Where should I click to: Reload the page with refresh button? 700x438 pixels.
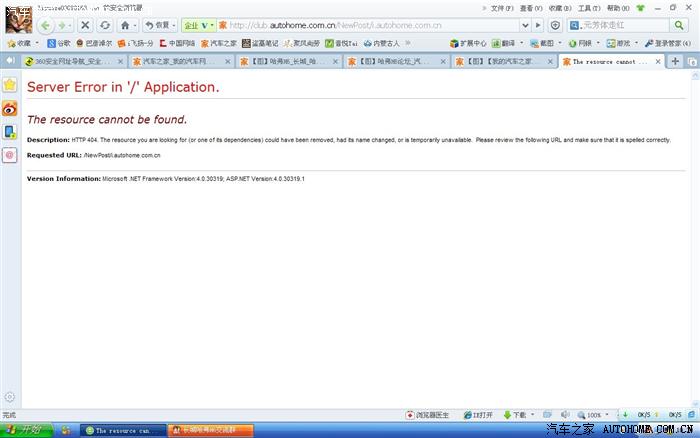click(x=105, y=25)
